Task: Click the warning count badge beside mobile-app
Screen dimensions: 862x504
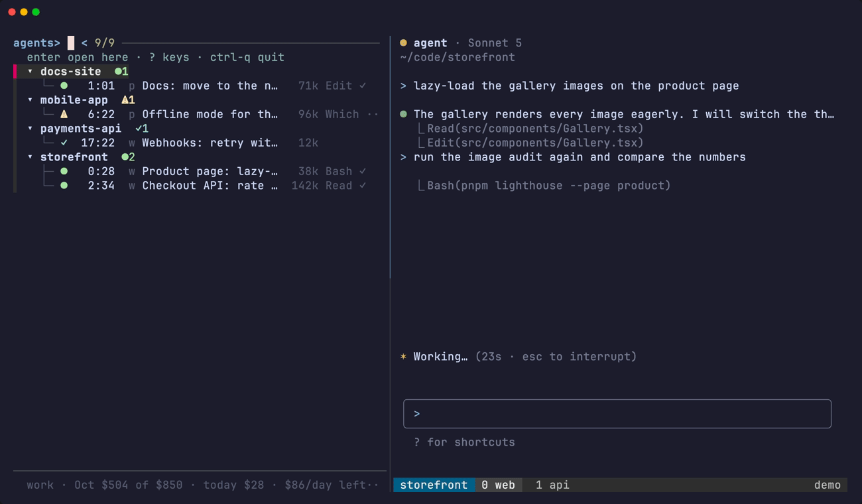Action: 128,100
